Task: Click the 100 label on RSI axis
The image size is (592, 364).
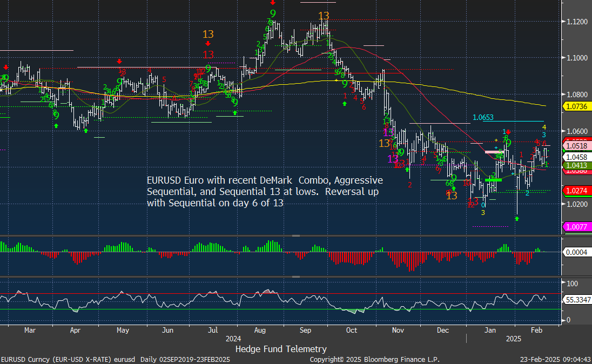Action: pyautogui.click(x=573, y=284)
